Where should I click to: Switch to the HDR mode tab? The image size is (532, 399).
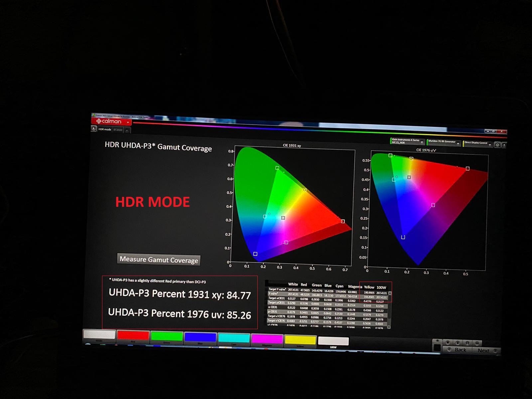coord(105,129)
